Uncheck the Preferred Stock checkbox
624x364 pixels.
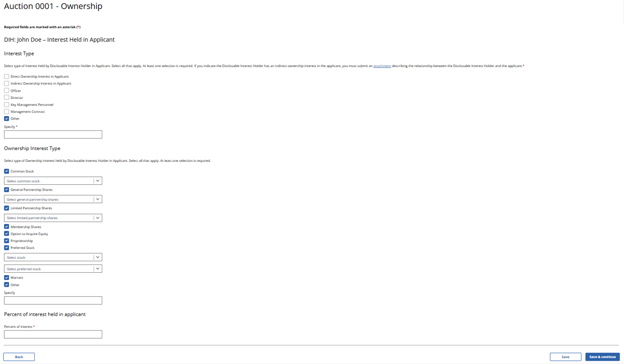click(7, 248)
